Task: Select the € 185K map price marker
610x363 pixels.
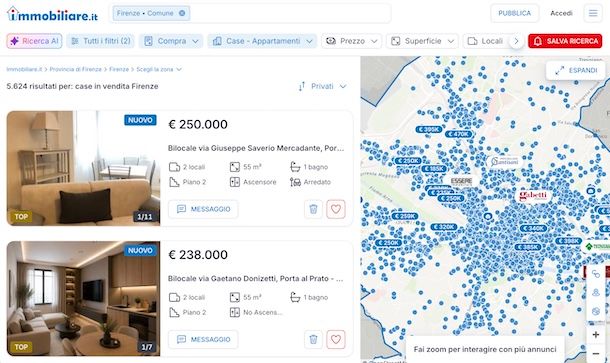Action: click(434, 168)
